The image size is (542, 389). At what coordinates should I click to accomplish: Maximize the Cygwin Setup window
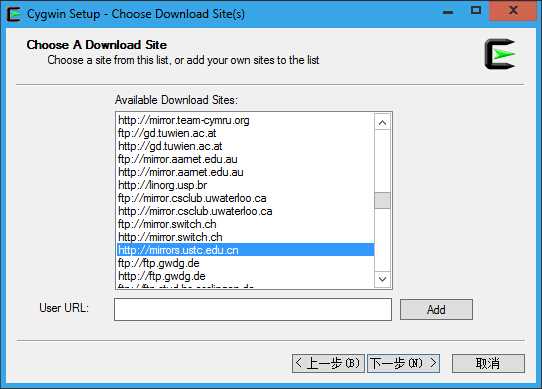pyautogui.click(x=476, y=11)
